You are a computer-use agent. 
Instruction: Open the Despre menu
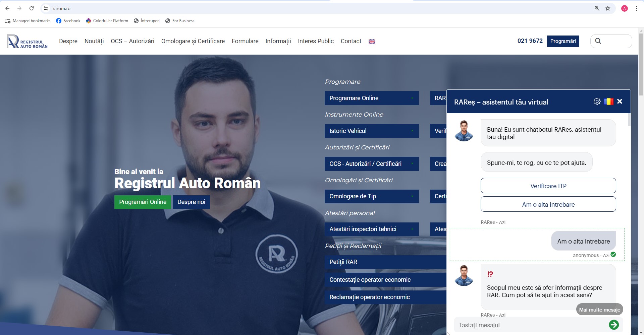coord(68,41)
